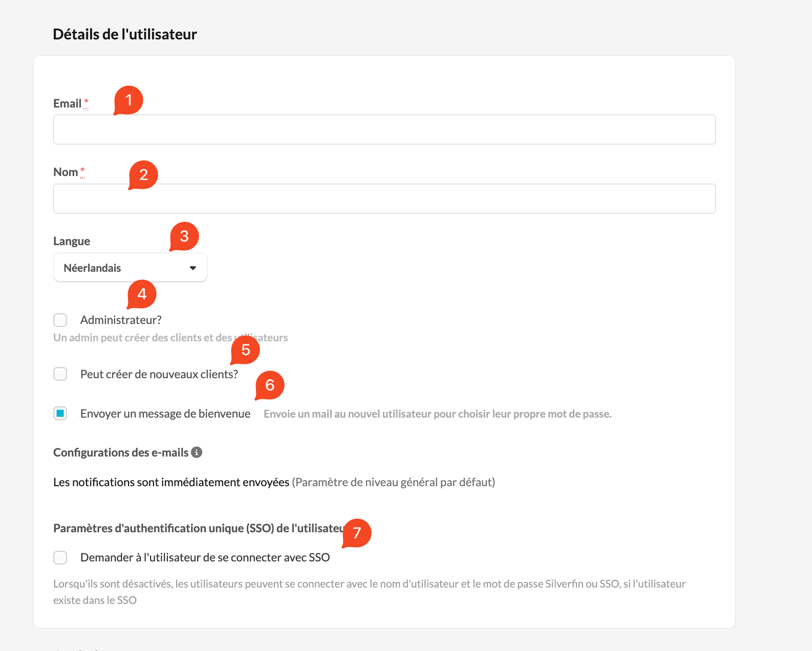
Task: Click annotation marker number 6
Action: [270, 385]
